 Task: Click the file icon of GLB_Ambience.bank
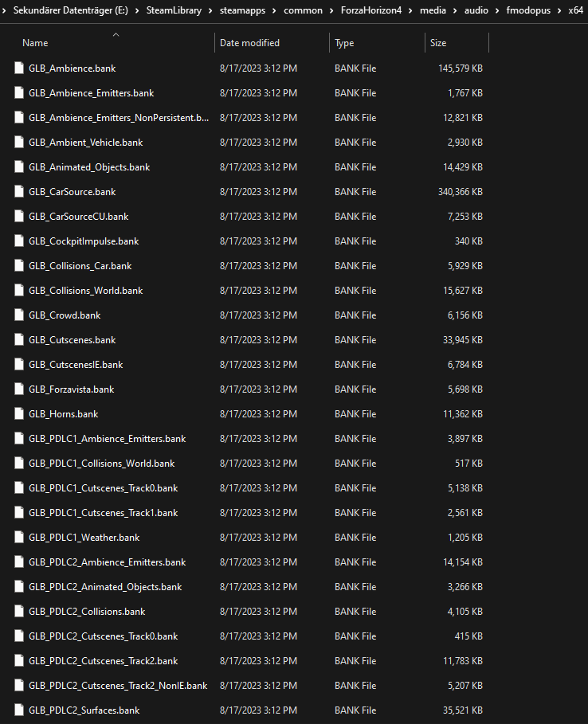19,68
